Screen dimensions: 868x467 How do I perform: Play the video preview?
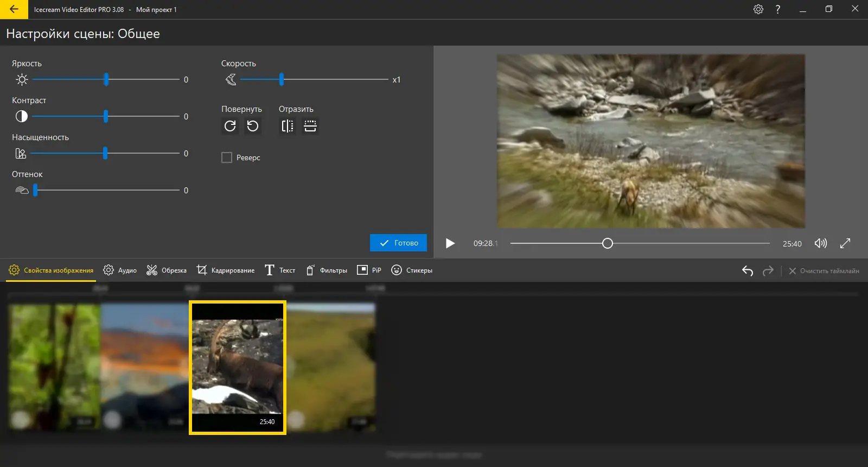(x=450, y=243)
